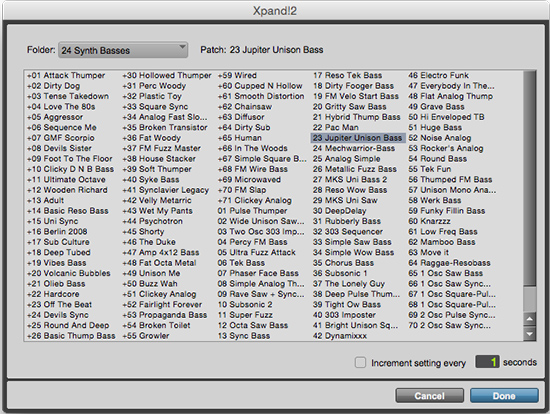The image size is (550, 414).
Task: Choose +64 Dirty Sub patch
Action: click(244, 127)
